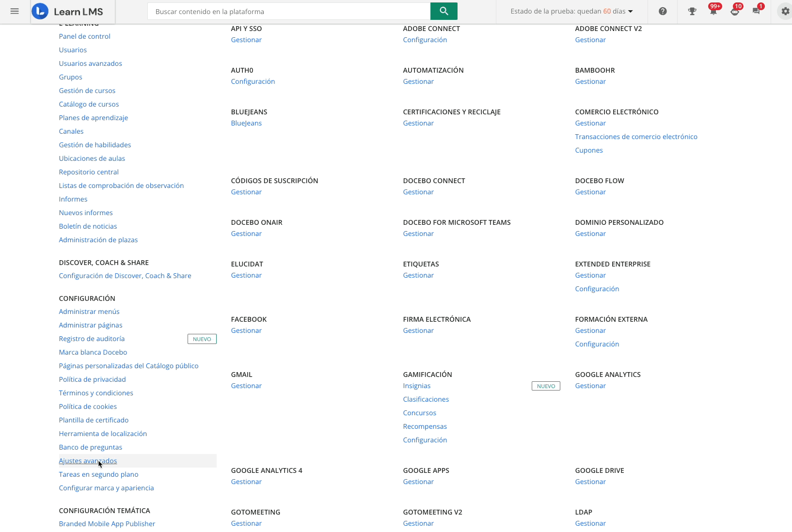This screenshot has height=532, width=792.
Task: Click Gestionar under LDAP
Action: tap(590, 523)
